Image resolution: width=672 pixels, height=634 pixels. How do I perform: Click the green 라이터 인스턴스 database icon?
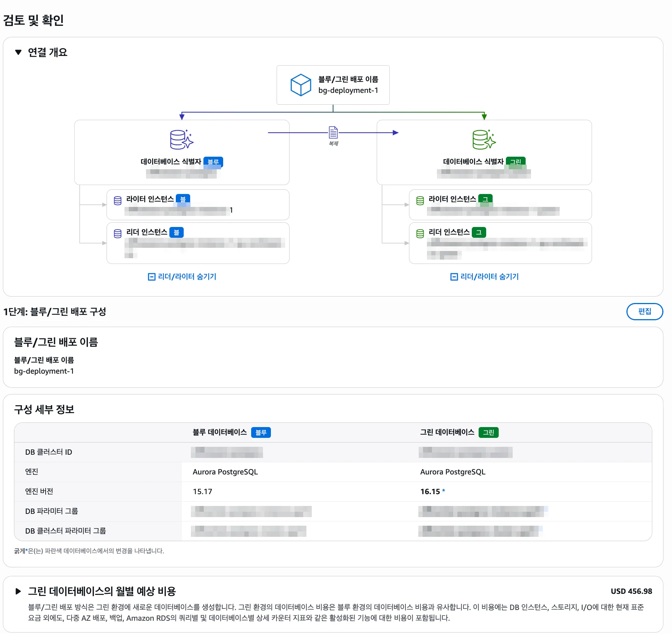(x=420, y=201)
